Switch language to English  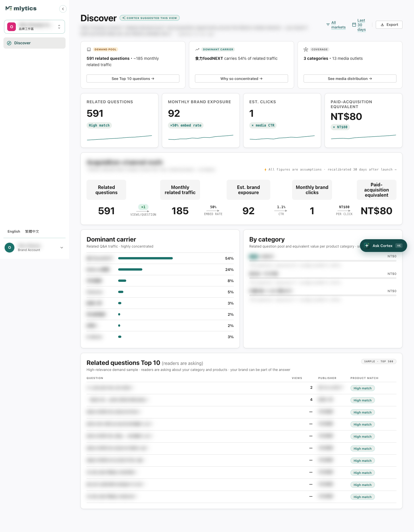pyautogui.click(x=14, y=231)
